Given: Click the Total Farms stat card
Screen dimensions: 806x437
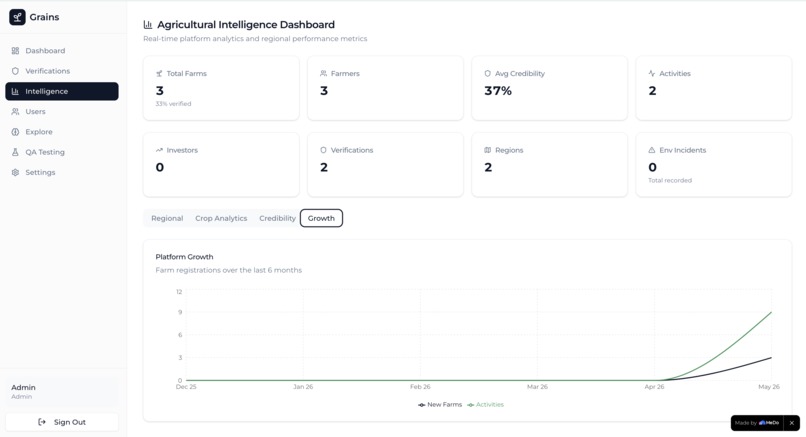Looking at the screenshot, I should pos(221,88).
